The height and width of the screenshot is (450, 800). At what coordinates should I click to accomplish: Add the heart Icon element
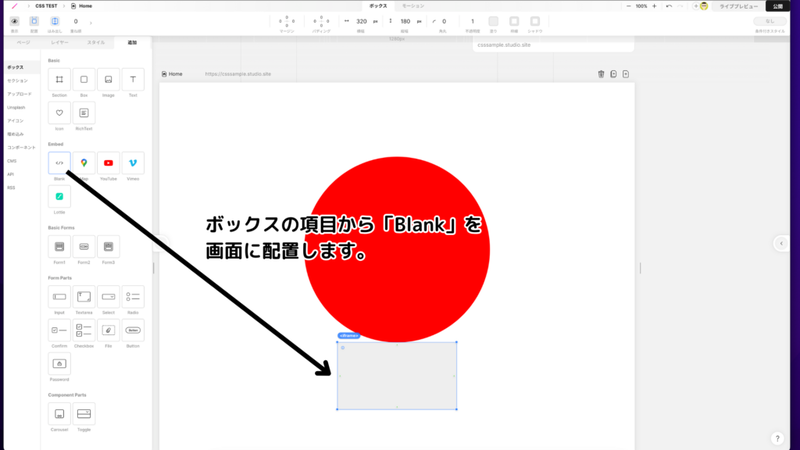[59, 113]
